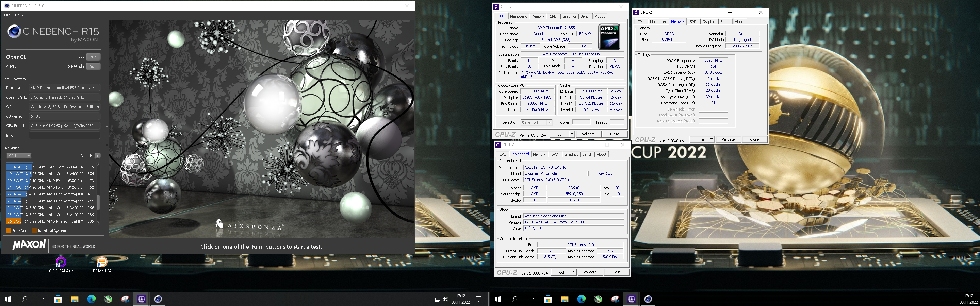Click Validate in CPU-Z Mainboard window
The width and height of the screenshot is (980, 306).
click(x=590, y=272)
